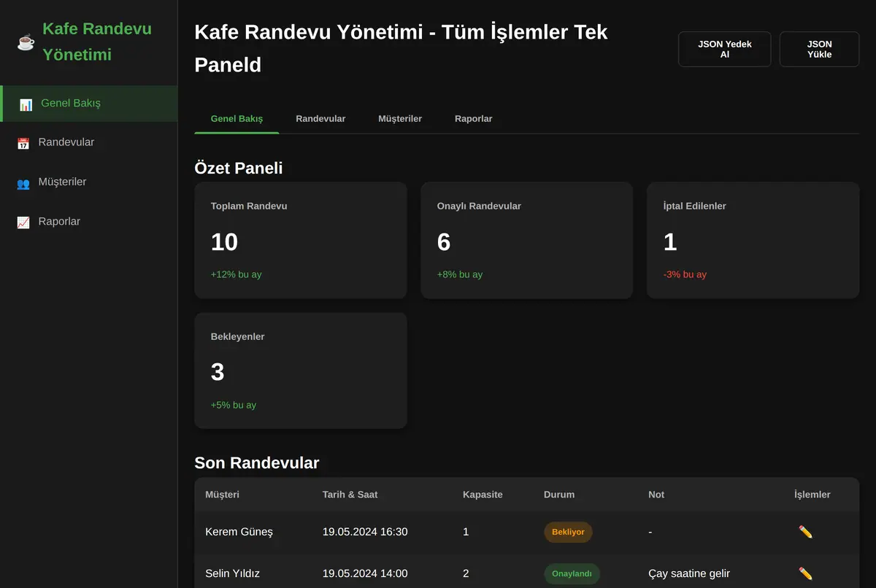Open Genel Bakış in the sidebar

pos(89,104)
